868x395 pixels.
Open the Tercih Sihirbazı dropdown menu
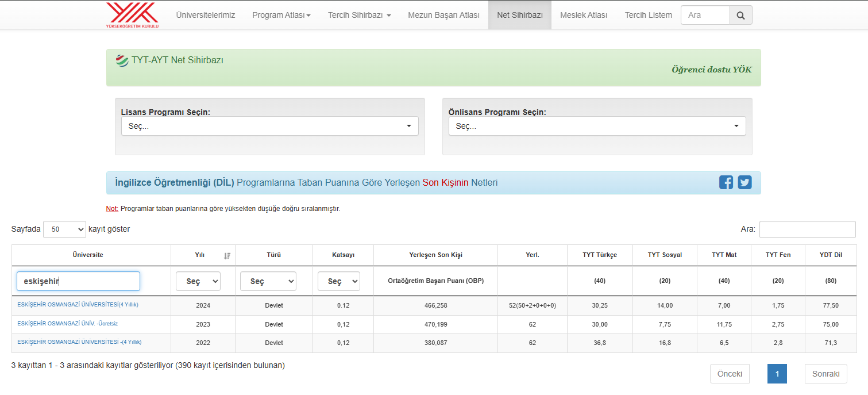click(359, 15)
